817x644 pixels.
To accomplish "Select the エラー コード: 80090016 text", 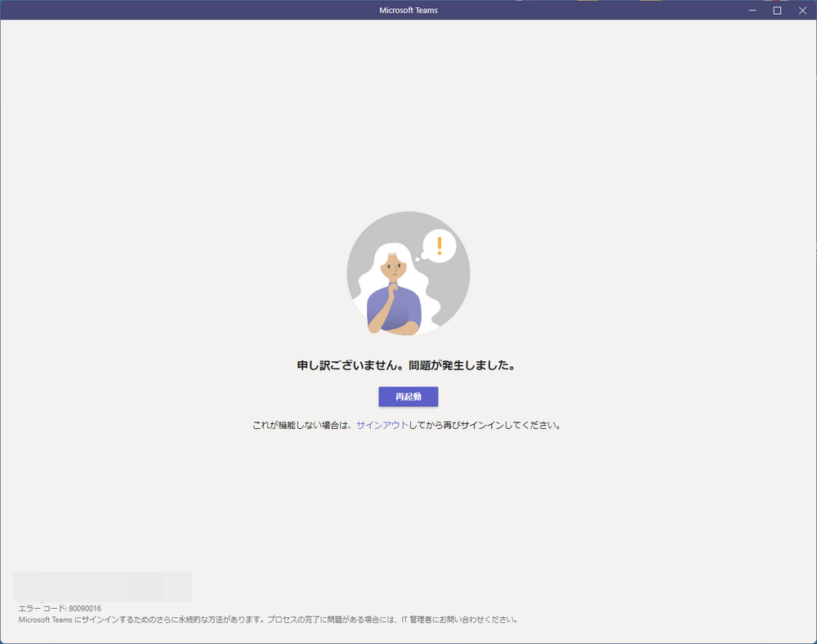I will coord(60,608).
